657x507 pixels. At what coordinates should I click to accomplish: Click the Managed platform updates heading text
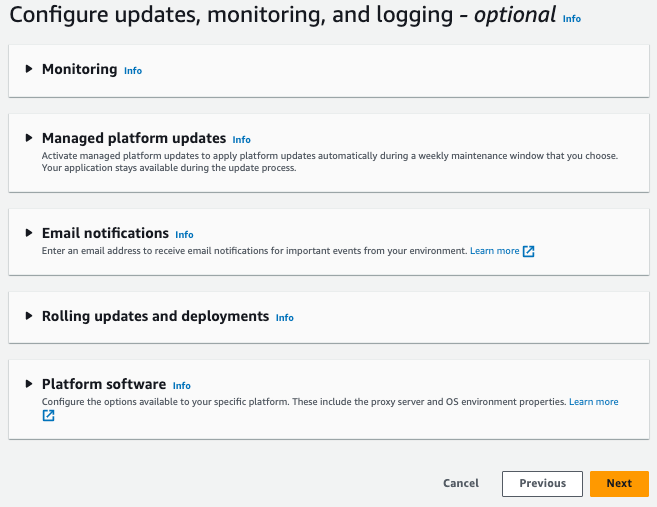(x=133, y=139)
